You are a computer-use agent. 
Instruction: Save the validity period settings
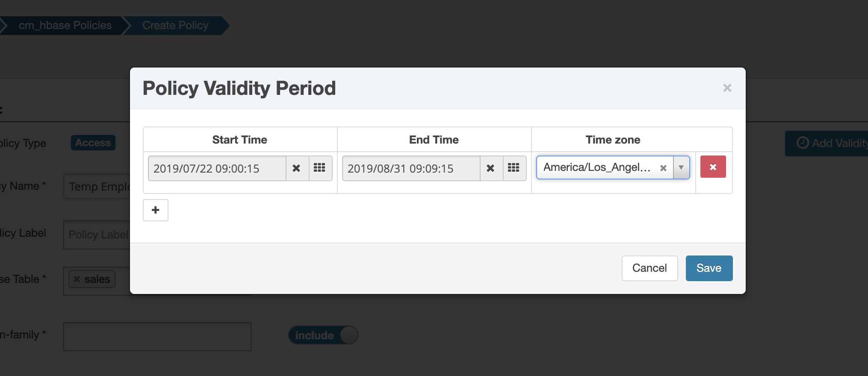pyautogui.click(x=709, y=268)
